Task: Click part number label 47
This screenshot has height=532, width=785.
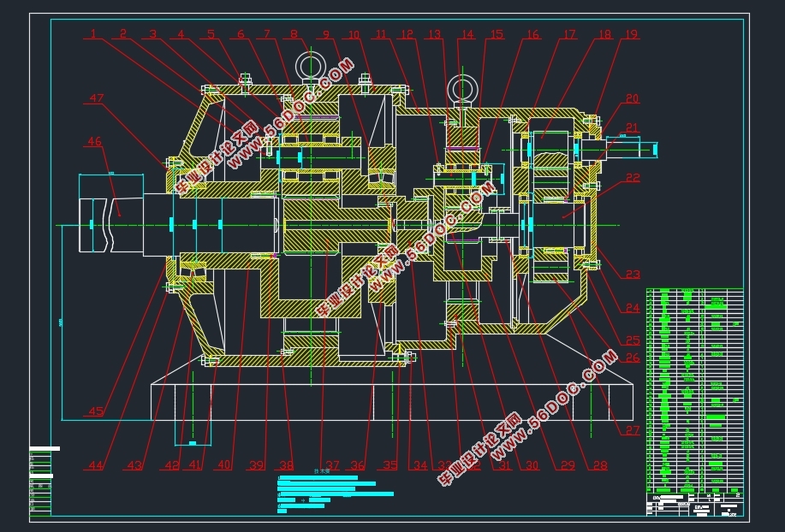Action: [x=94, y=98]
